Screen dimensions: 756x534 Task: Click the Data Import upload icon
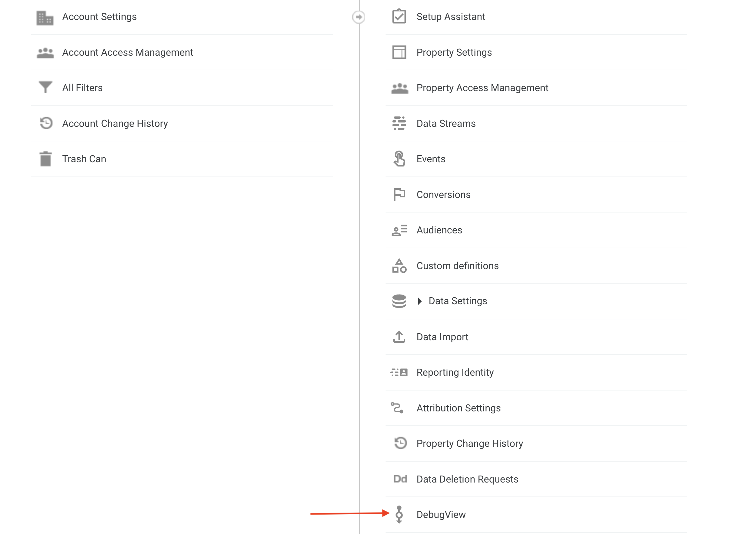[399, 337]
